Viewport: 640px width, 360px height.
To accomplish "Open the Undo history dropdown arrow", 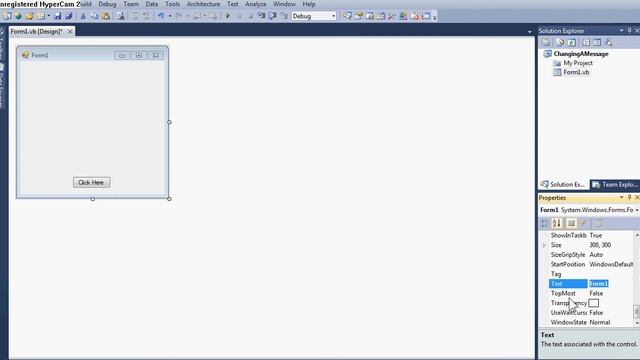I will [170, 16].
